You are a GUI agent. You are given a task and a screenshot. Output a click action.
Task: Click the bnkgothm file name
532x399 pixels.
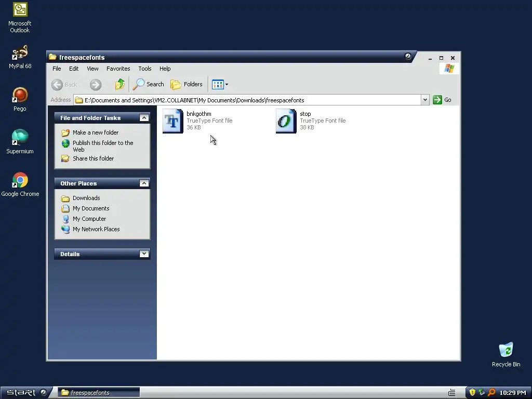199,114
